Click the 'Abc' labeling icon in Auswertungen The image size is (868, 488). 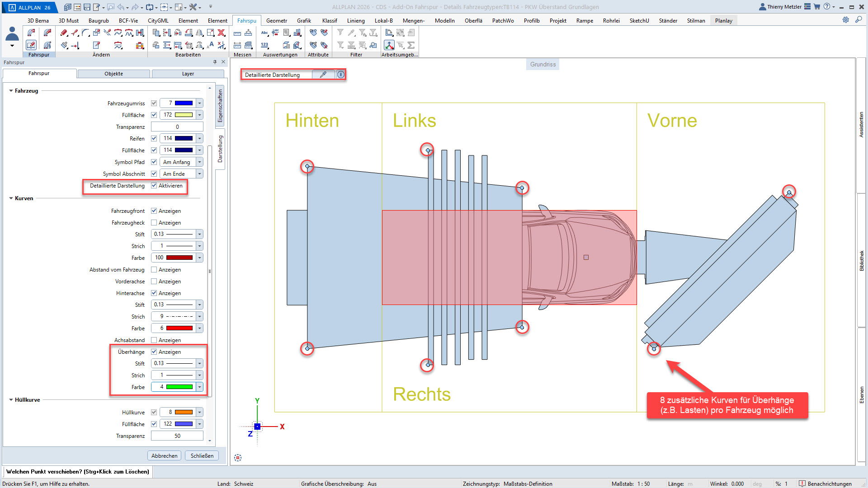264,33
